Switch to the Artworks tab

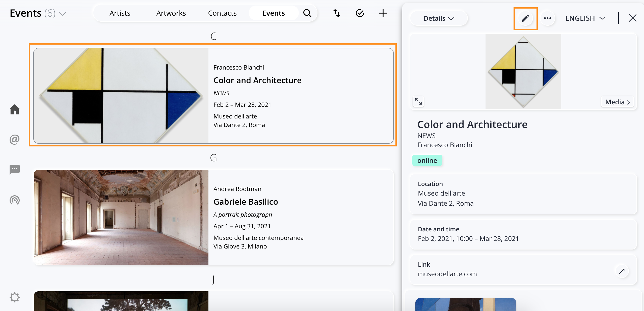171,13
